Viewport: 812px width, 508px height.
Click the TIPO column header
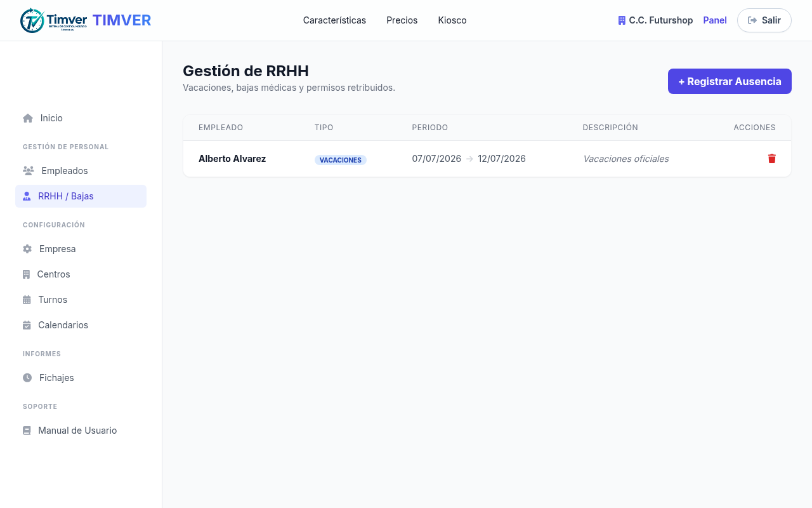(x=324, y=128)
